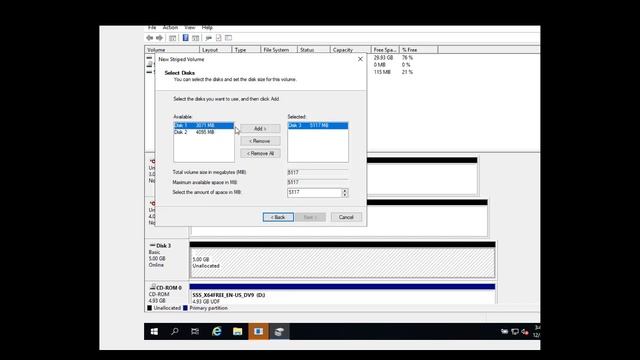Viewport: 640px width, 360px height.
Task: Open the View menu
Action: (190, 28)
